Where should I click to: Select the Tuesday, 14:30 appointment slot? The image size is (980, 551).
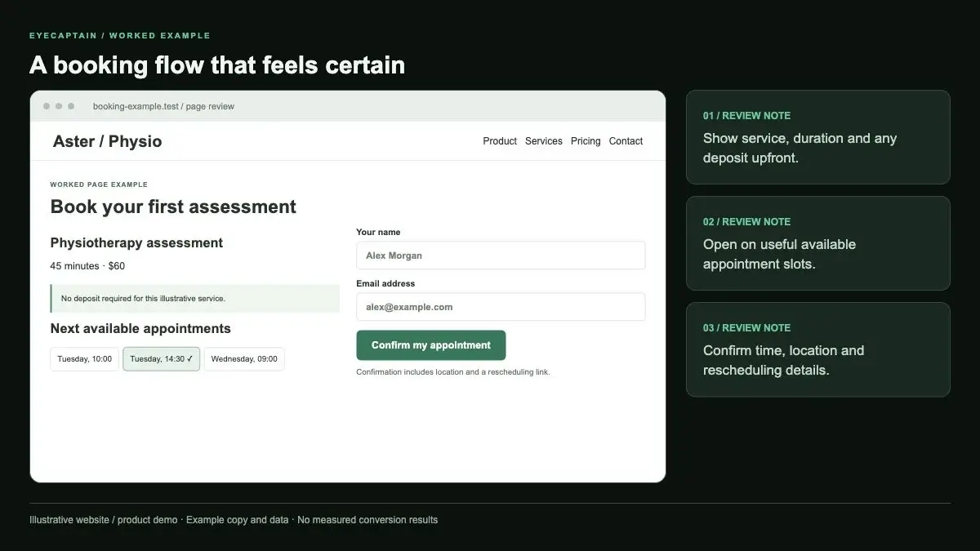(162, 359)
